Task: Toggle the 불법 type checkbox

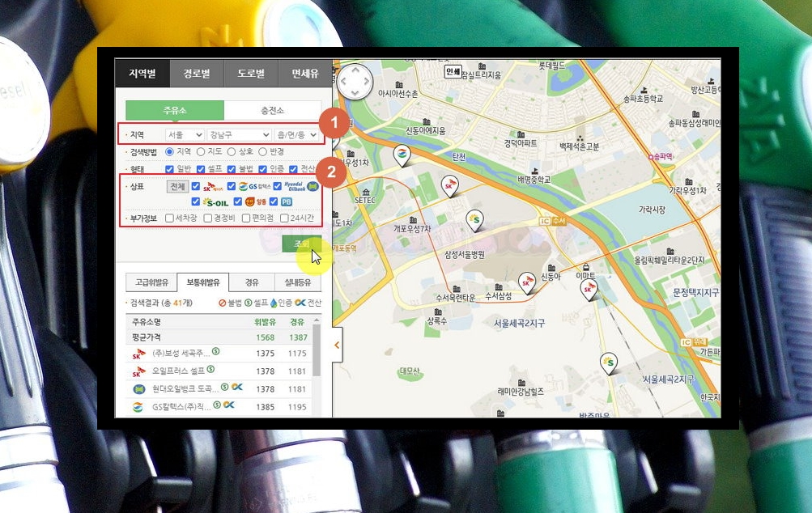Action: point(232,169)
